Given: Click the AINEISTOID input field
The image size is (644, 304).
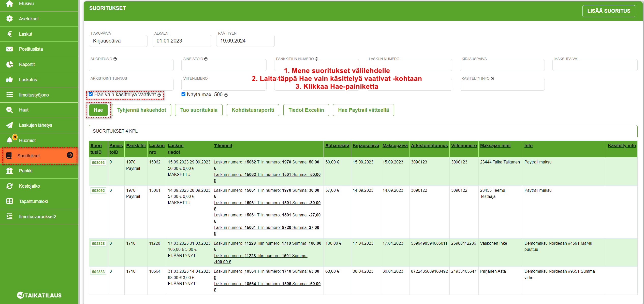Looking at the screenshot, I should [224, 65].
